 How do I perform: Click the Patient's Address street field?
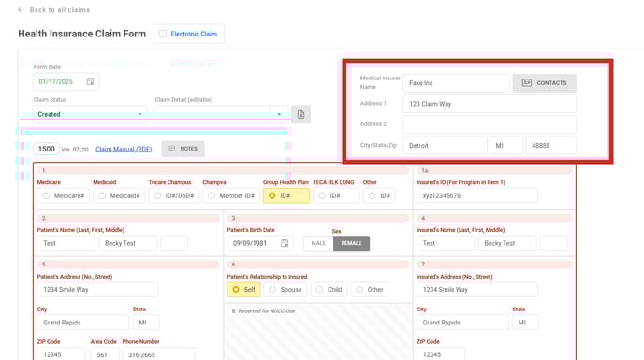pyautogui.click(x=97, y=289)
